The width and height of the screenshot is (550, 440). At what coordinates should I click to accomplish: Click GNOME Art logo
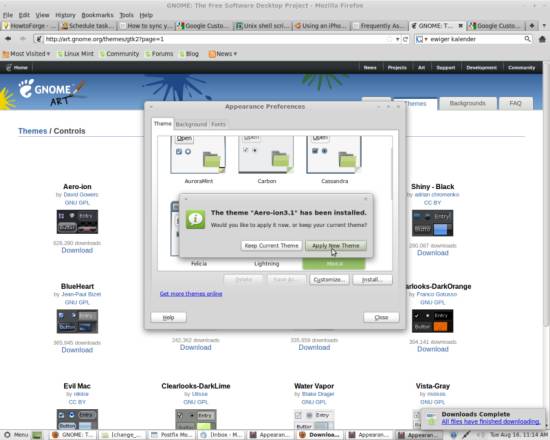tap(51, 92)
